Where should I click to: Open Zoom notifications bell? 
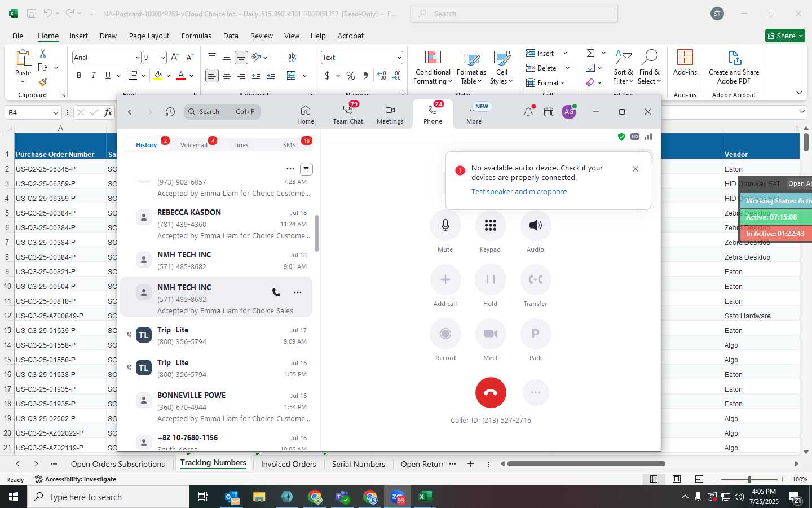point(528,112)
